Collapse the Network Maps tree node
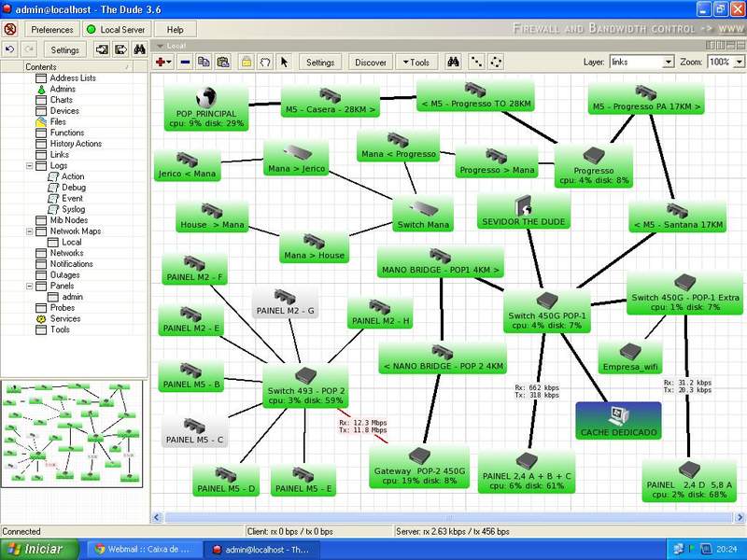The width and height of the screenshot is (747, 560). (x=30, y=231)
